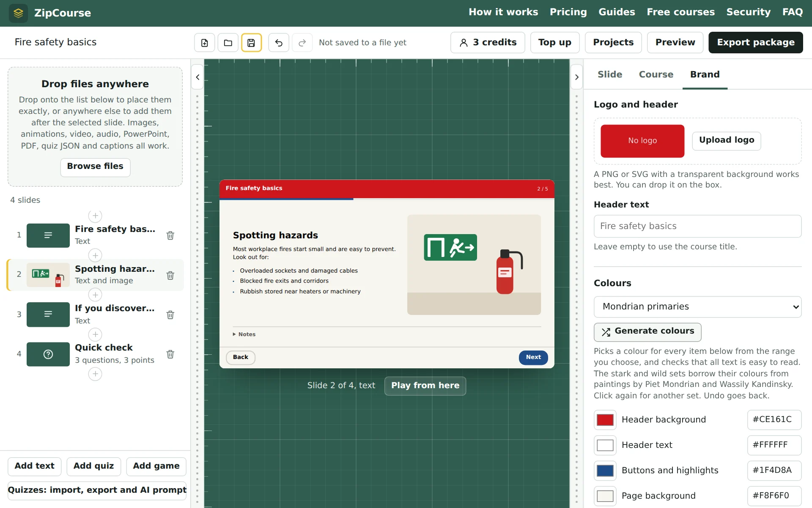Open the How it works menu item

(503, 12)
